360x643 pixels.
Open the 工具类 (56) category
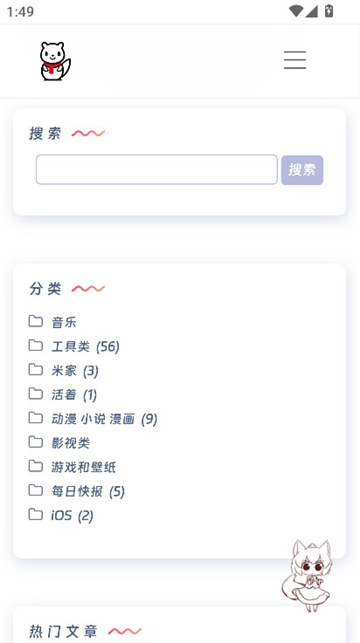85,347
